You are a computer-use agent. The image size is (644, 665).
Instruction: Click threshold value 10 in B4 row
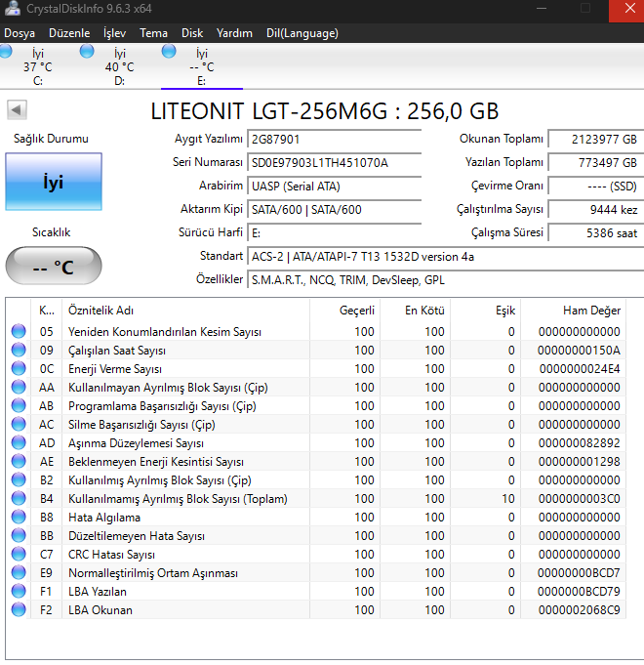[x=508, y=498]
